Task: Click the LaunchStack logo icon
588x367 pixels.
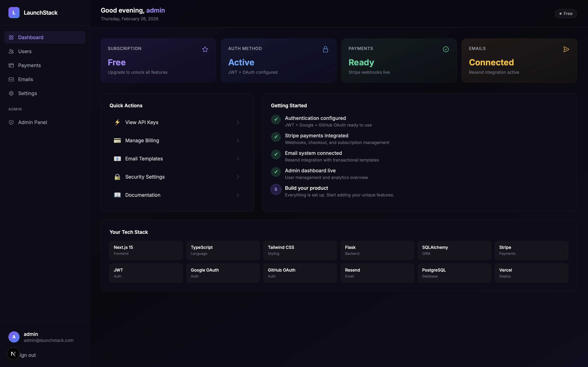Action: 14,13
